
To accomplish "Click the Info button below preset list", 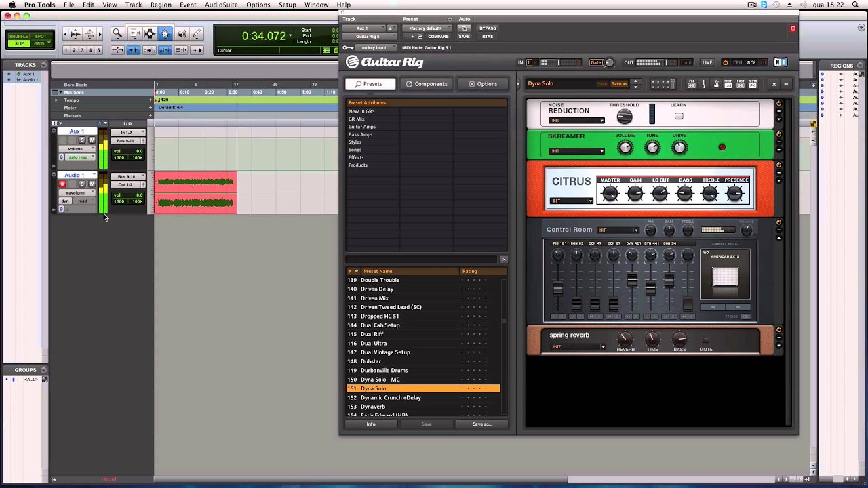I will (371, 424).
